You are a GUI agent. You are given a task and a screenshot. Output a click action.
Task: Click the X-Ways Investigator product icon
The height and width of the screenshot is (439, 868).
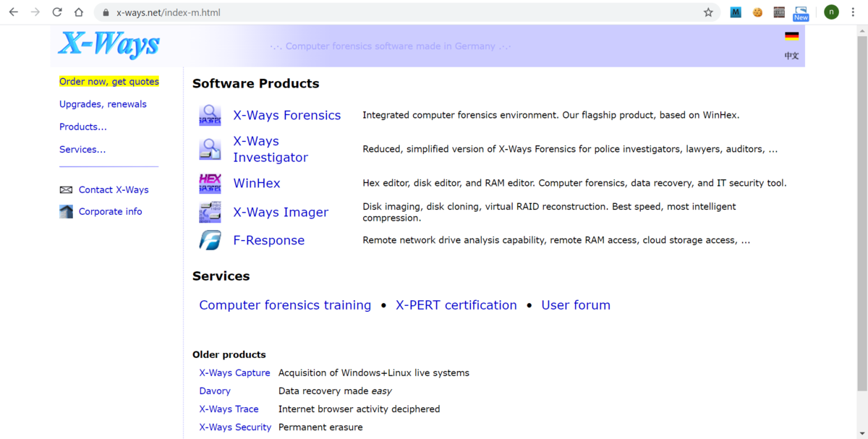point(210,149)
